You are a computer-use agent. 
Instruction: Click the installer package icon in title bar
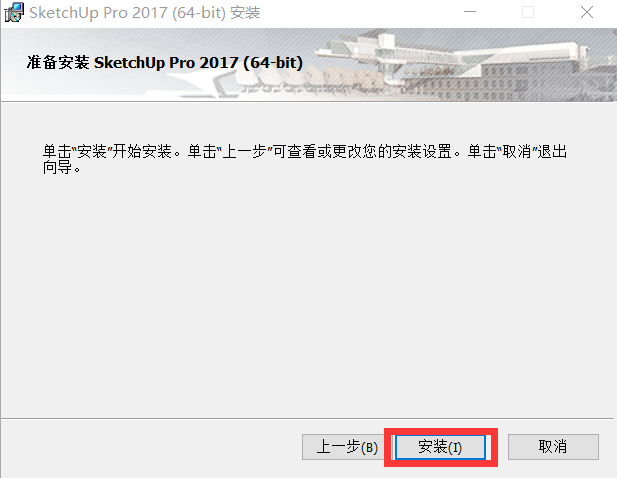tap(14, 12)
